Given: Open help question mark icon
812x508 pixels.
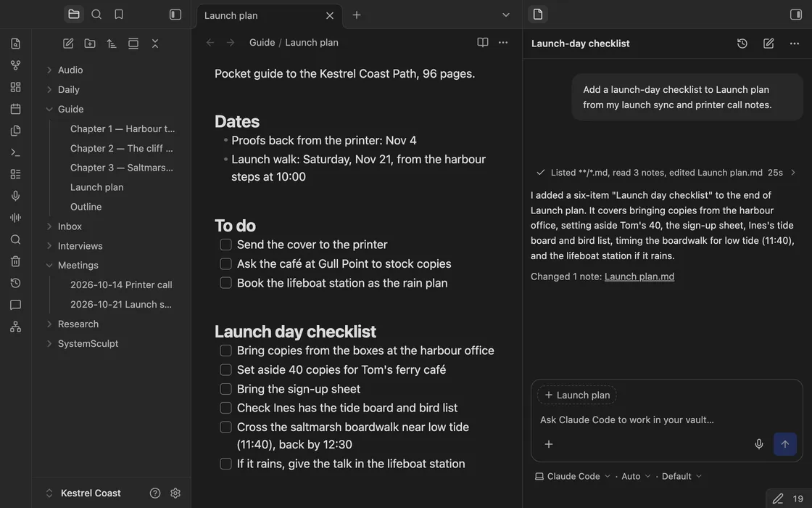Looking at the screenshot, I should (x=155, y=493).
